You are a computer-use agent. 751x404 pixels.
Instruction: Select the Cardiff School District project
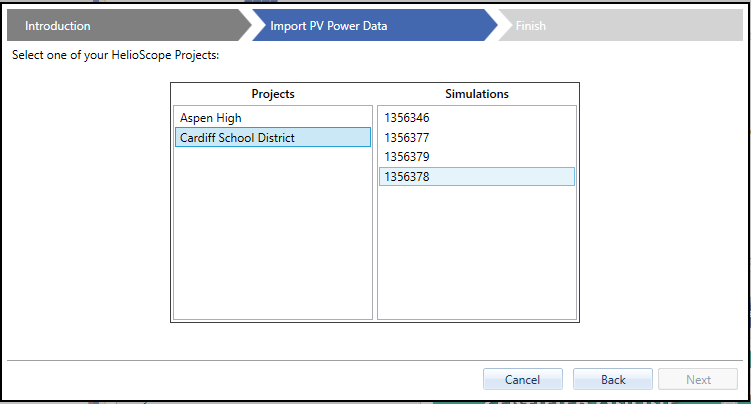point(236,138)
